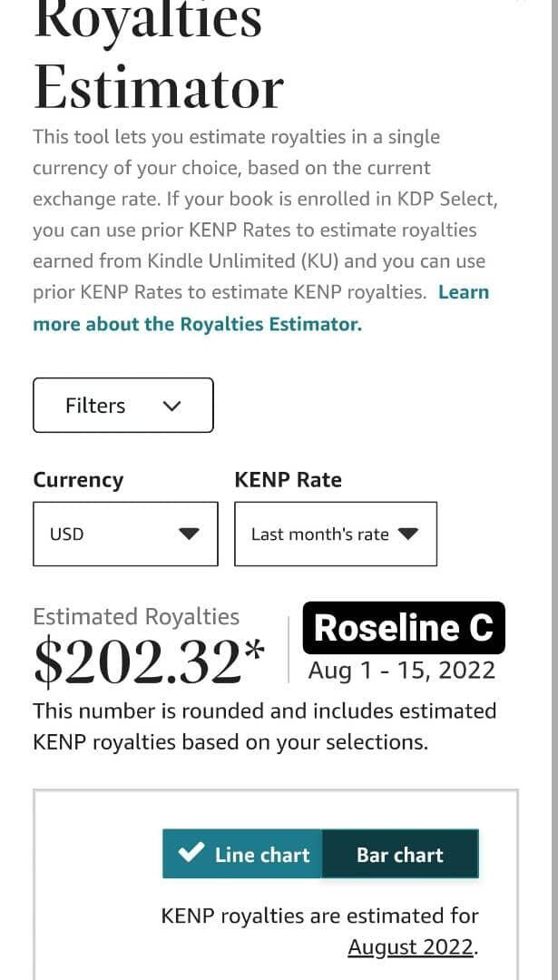The width and height of the screenshot is (558, 980).
Task: Click the chevron arrow beside Filters
Action: point(172,407)
